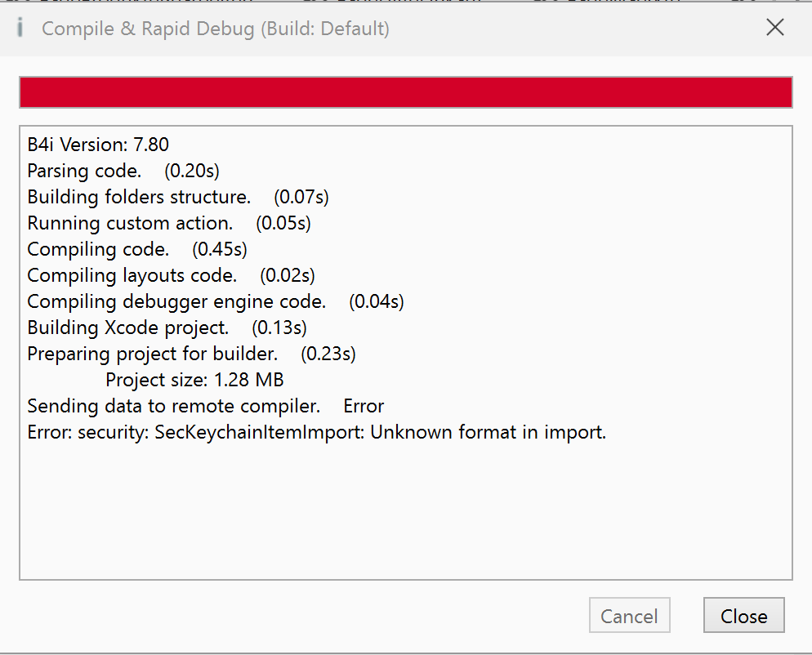Select the SecKeychainItemImport error message line
The width and height of the screenshot is (812, 655).
tap(317, 432)
